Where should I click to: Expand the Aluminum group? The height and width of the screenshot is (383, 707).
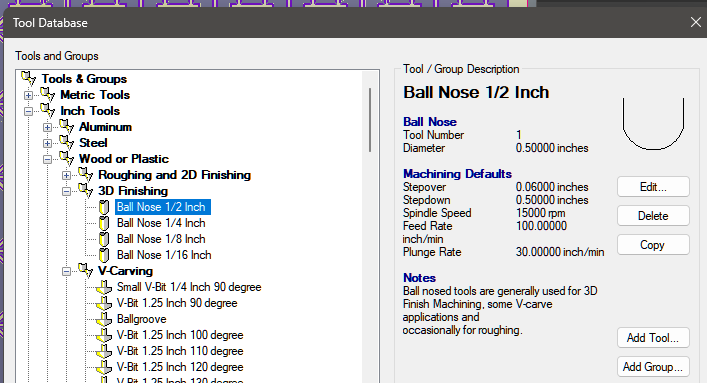47,127
